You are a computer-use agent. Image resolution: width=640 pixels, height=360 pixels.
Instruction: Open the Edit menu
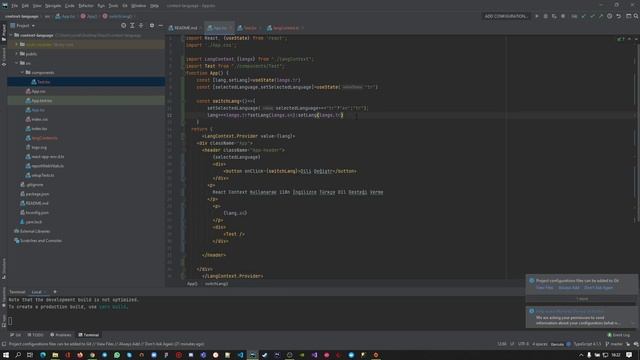point(25,6)
